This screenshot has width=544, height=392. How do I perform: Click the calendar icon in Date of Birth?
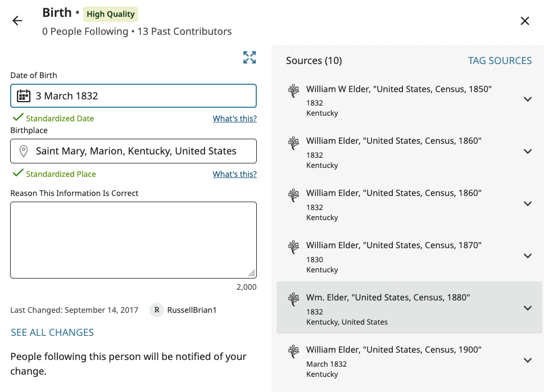click(x=23, y=96)
